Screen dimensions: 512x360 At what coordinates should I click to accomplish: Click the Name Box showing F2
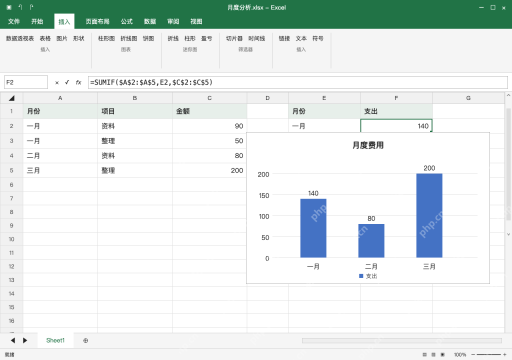coord(26,82)
